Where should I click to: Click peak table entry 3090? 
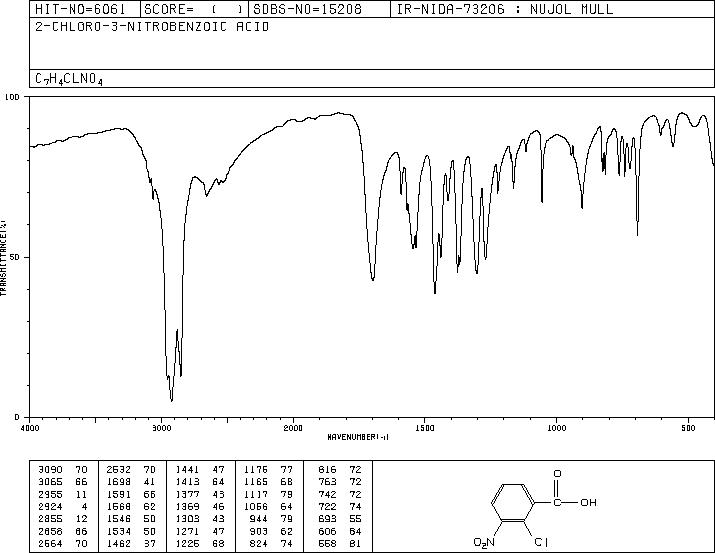[50, 470]
